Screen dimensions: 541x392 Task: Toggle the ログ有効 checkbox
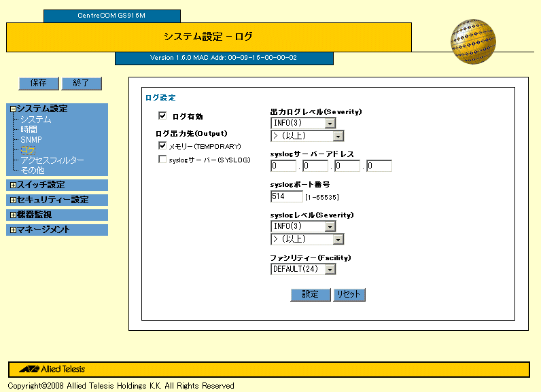click(x=162, y=116)
